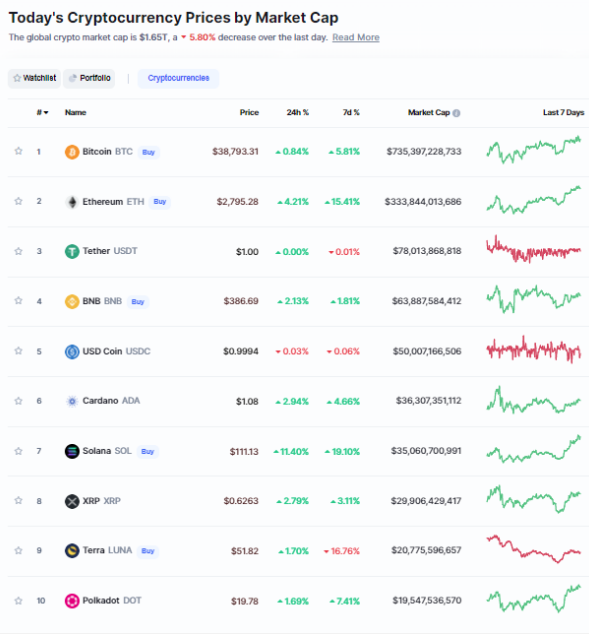This screenshot has width=589, height=634.
Task: Open Solana's last 7 days sparkline chart
Action: pos(534,449)
